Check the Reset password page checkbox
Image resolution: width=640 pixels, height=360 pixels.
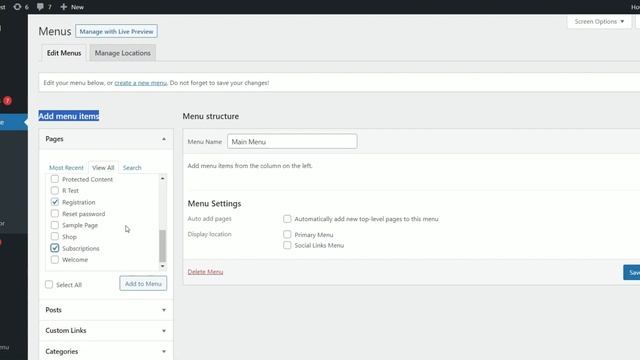click(55, 213)
